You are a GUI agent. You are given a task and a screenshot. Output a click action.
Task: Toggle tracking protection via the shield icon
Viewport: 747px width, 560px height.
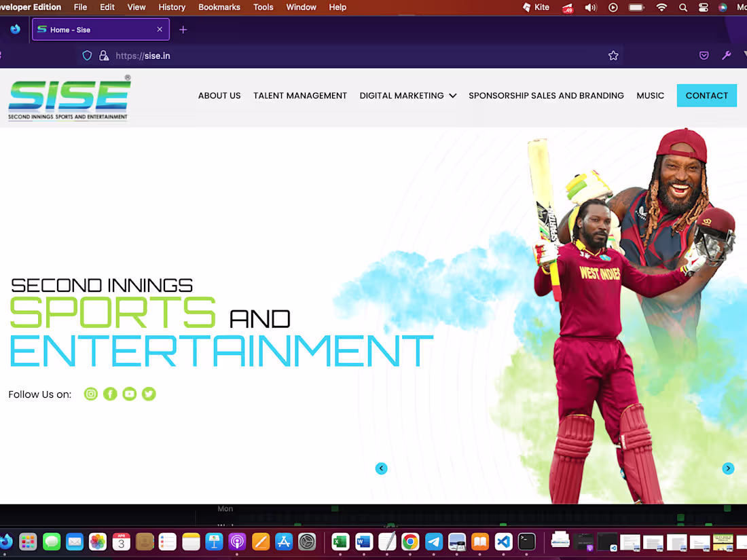coord(87,55)
